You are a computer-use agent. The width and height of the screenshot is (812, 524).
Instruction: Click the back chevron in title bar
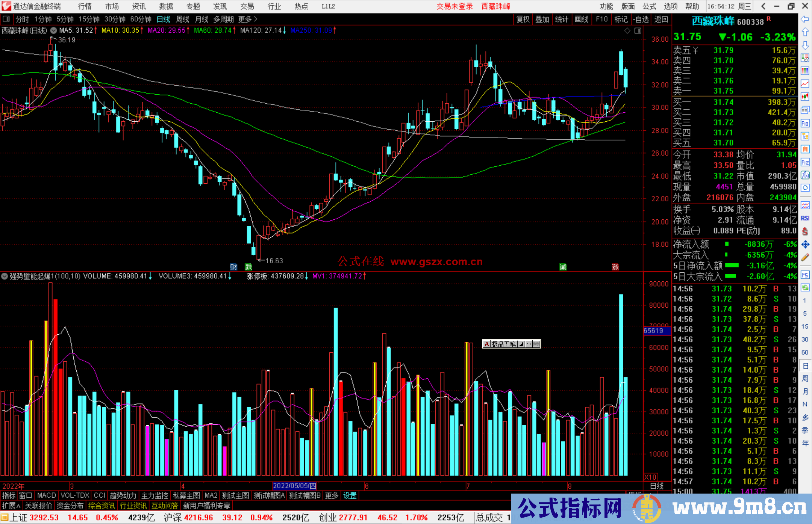(x=763, y=6)
